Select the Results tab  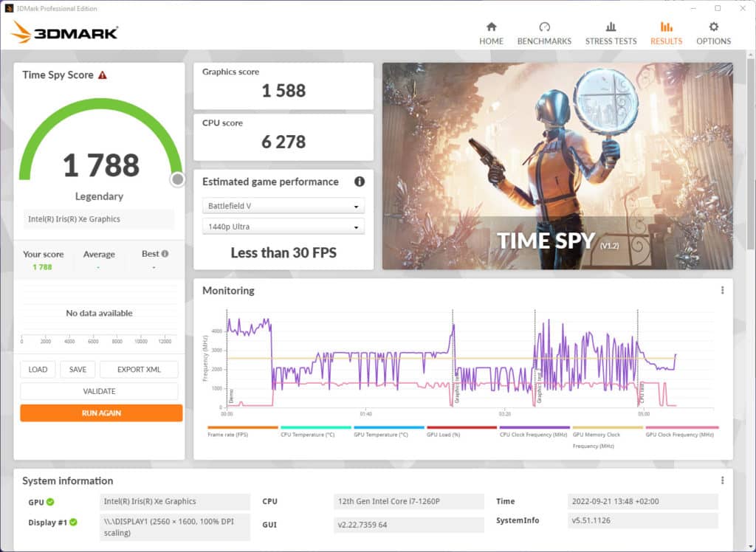point(666,33)
